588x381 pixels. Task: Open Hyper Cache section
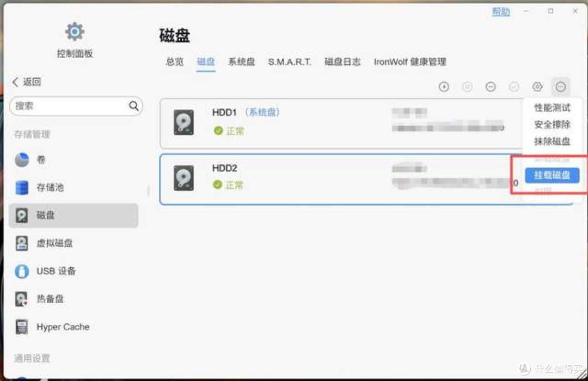pyautogui.click(x=73, y=327)
